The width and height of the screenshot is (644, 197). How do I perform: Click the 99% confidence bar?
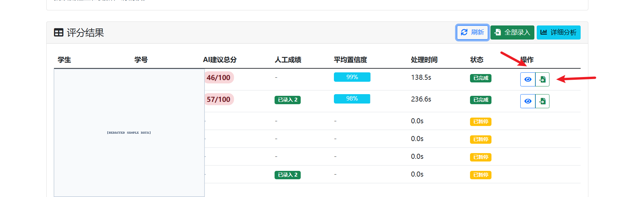coord(352,77)
